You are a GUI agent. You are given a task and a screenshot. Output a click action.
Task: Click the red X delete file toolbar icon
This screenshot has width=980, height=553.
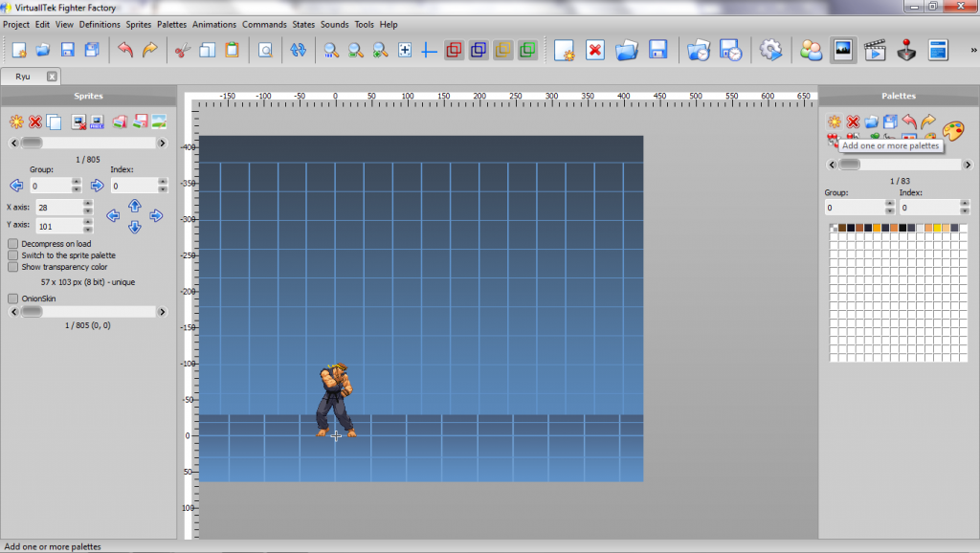coord(595,50)
